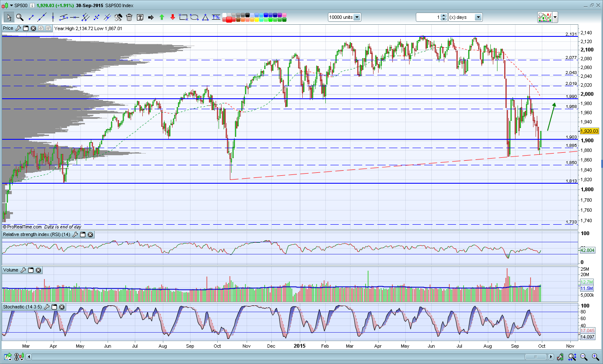Select the percentage retracement tool
This screenshot has height=364, width=603.
216,17
